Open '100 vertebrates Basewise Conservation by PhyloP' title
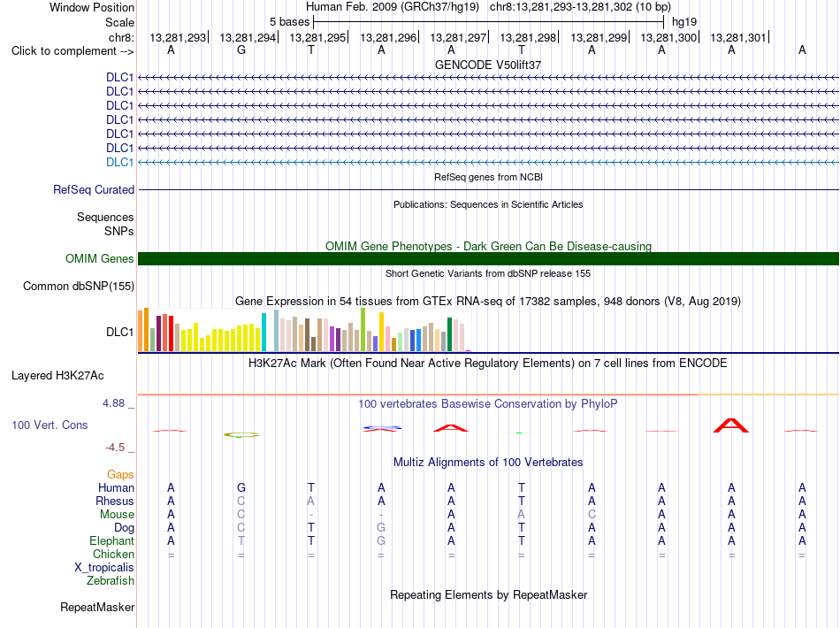 point(488,404)
